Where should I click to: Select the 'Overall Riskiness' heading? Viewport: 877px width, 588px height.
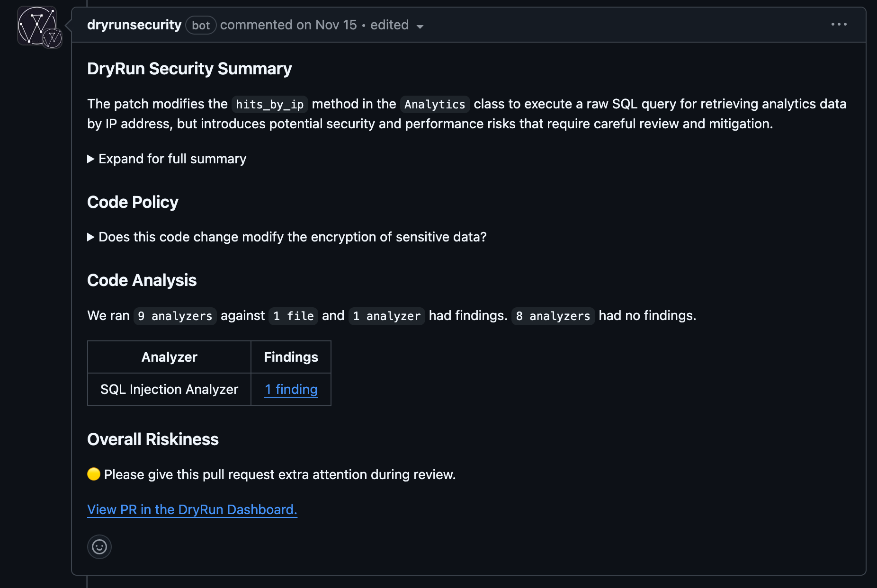pyautogui.click(x=153, y=439)
